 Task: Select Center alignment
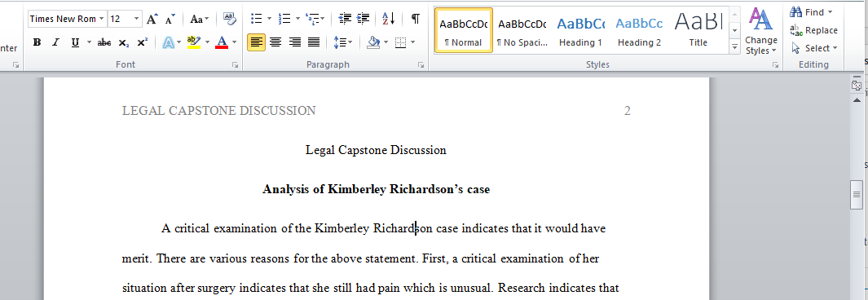[x=275, y=42]
